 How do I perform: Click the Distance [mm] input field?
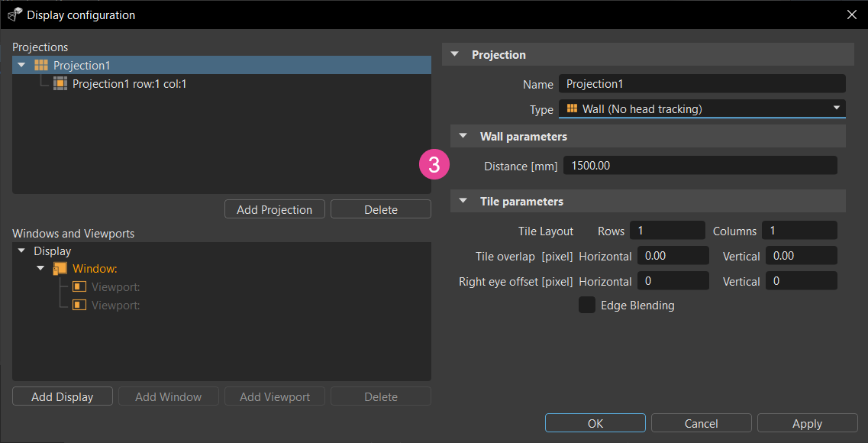699,166
